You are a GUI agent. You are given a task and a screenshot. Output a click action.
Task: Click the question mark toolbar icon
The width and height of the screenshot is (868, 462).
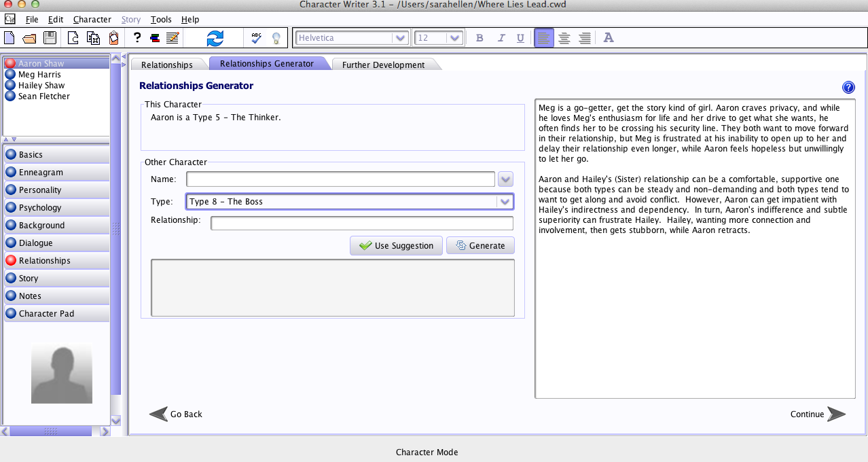click(137, 38)
